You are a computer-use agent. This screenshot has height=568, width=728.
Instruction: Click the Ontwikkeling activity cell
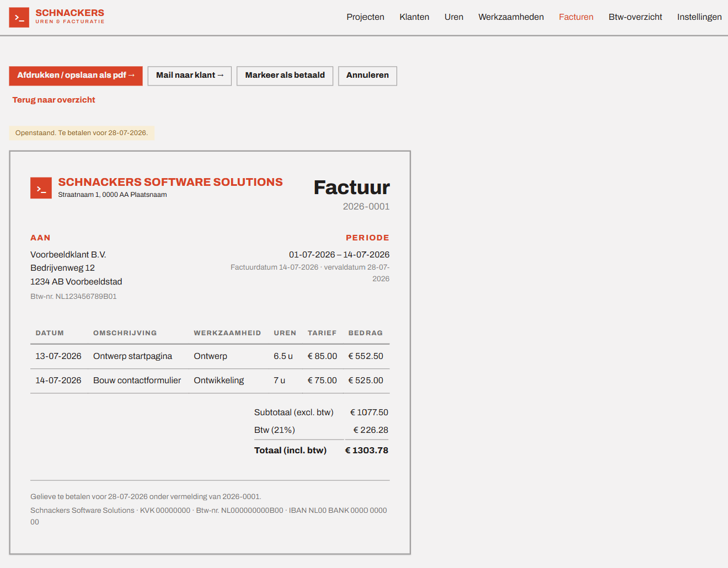point(218,381)
